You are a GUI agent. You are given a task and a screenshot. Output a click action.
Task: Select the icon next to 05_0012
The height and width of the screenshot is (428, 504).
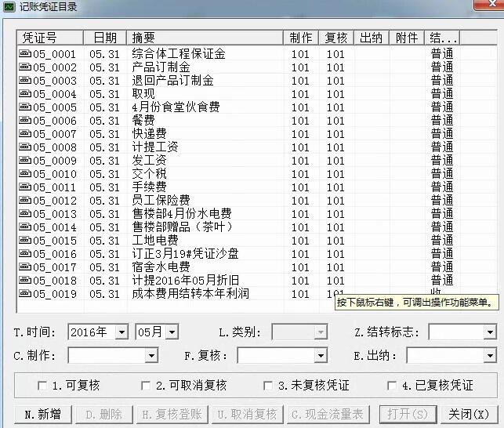pyautogui.click(x=25, y=201)
